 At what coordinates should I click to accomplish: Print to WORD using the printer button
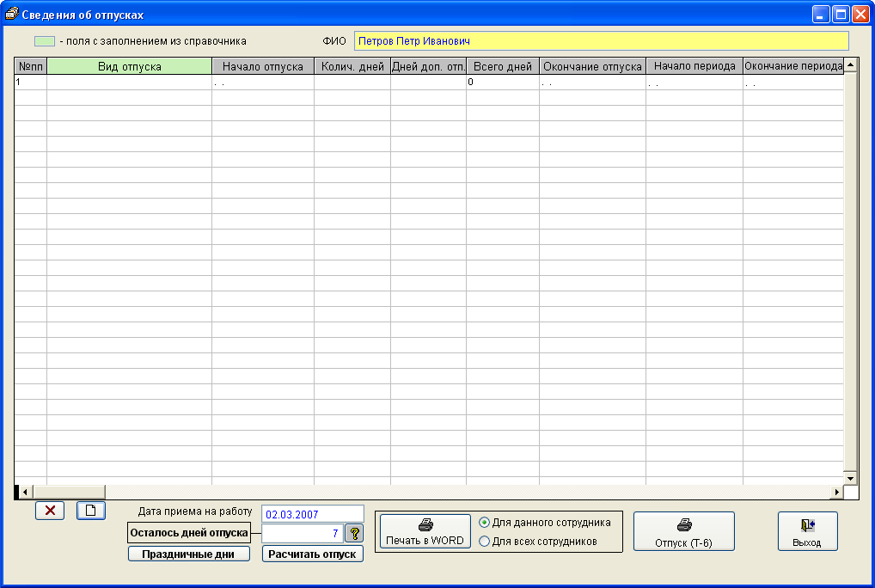click(x=425, y=532)
